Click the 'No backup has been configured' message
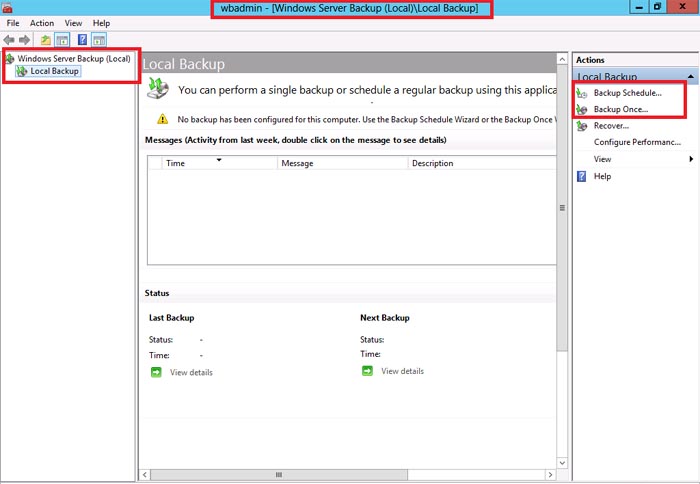 [x=367, y=119]
